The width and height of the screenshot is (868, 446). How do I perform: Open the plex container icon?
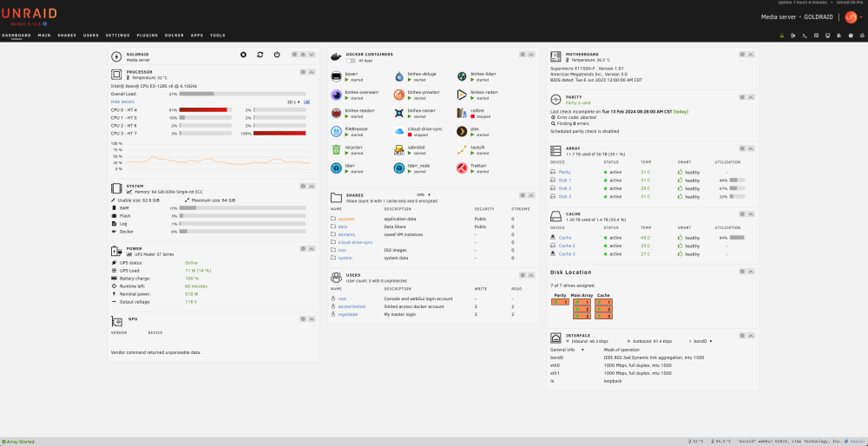(462, 131)
